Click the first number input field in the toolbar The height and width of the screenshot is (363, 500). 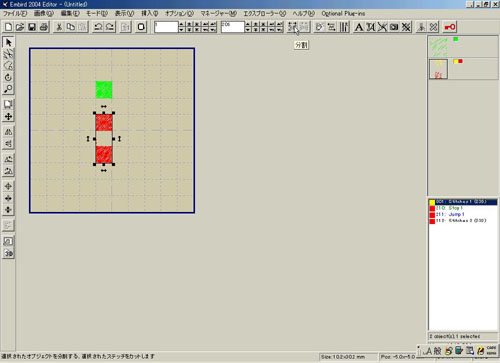[166, 27]
